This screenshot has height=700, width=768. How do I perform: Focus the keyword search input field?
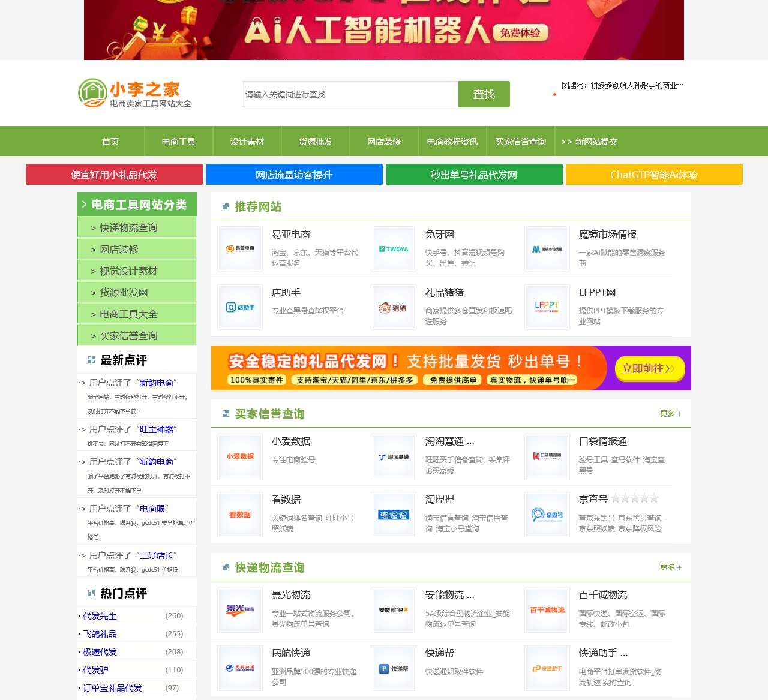[x=350, y=94]
